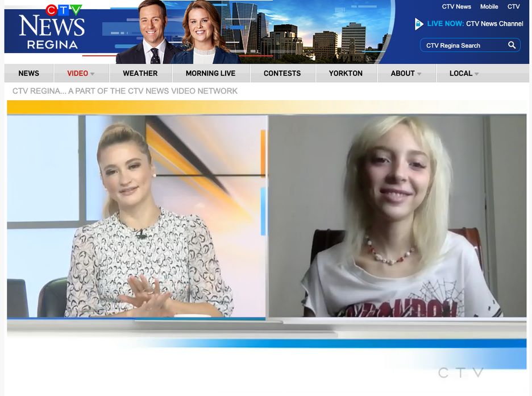
Task: Open the WEATHER section
Action: 140,73
